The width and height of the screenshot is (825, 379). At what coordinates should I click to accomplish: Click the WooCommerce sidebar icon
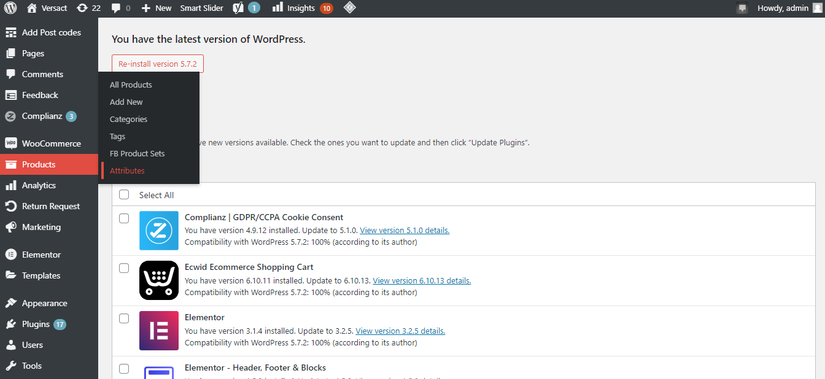click(11, 143)
